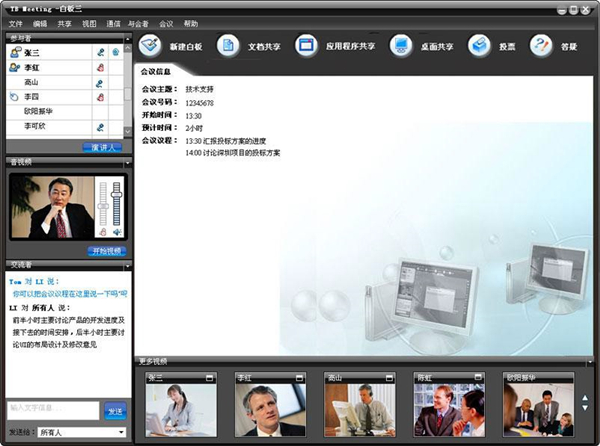Toggle 李虹's muted microphone icon
The image size is (600, 446).
tap(100, 68)
